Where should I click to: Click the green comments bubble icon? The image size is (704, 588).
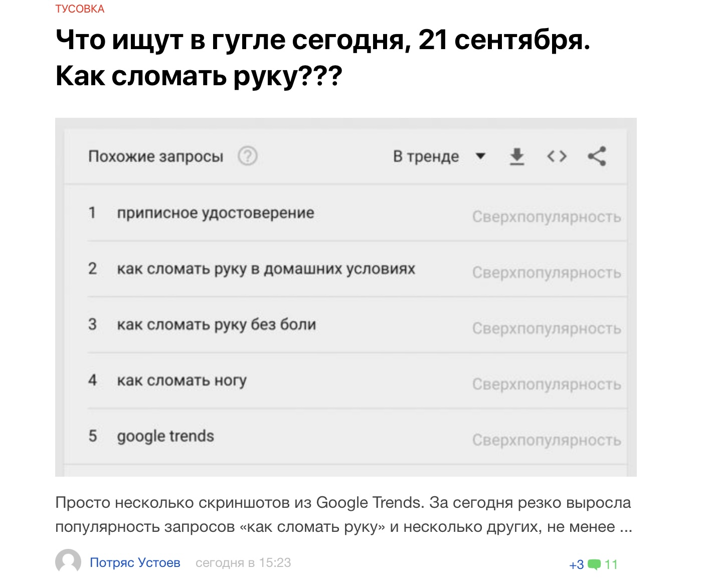click(594, 565)
